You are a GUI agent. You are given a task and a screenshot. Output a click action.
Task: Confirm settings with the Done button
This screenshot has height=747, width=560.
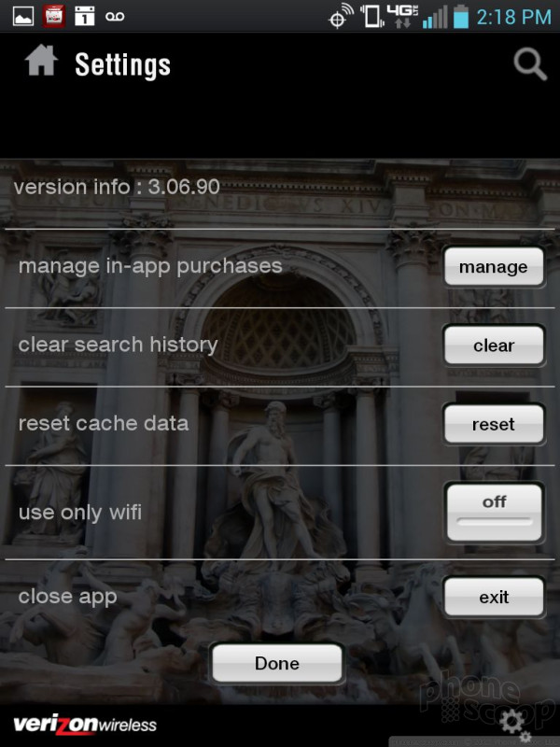(x=277, y=663)
